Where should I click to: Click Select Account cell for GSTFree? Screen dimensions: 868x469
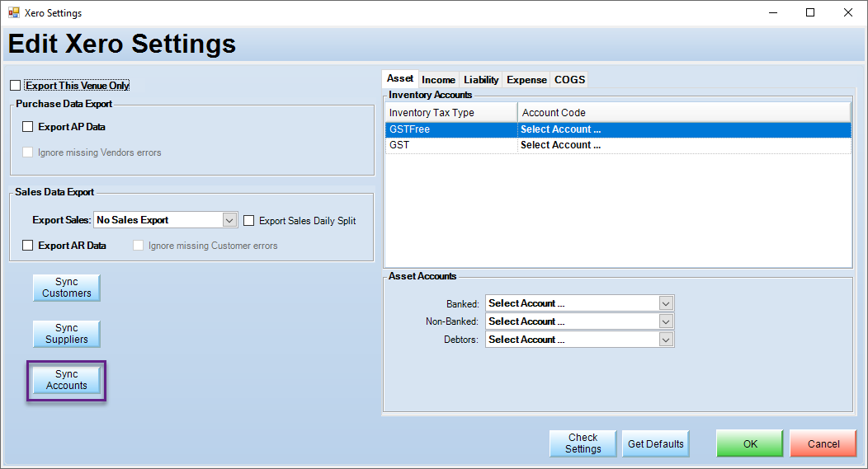coord(685,129)
